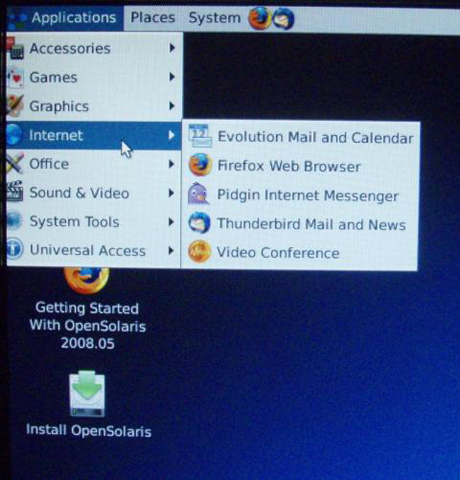
Task: Click the Accessories menu label
Action: click(x=70, y=49)
